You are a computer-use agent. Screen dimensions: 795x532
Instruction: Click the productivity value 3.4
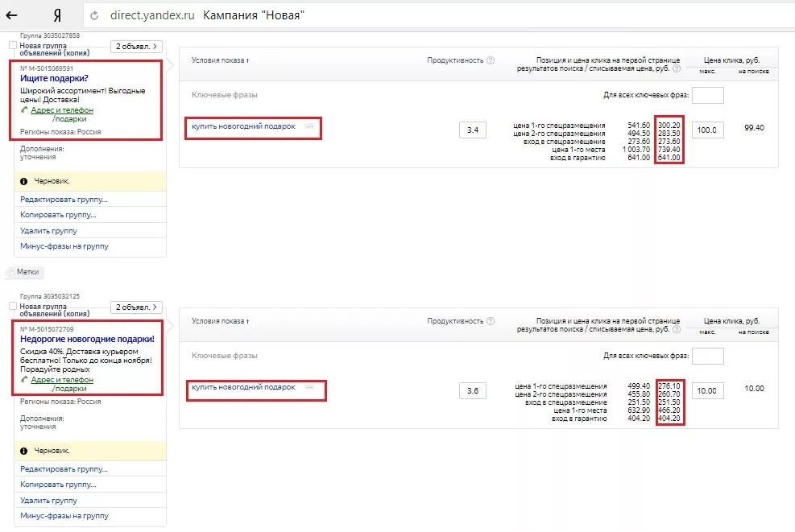click(473, 130)
